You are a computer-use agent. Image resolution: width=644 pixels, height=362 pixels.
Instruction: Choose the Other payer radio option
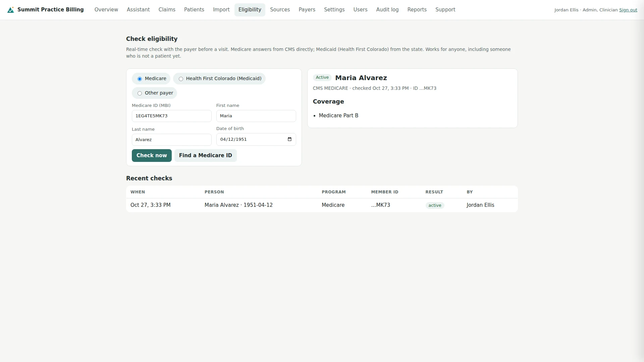(140, 94)
